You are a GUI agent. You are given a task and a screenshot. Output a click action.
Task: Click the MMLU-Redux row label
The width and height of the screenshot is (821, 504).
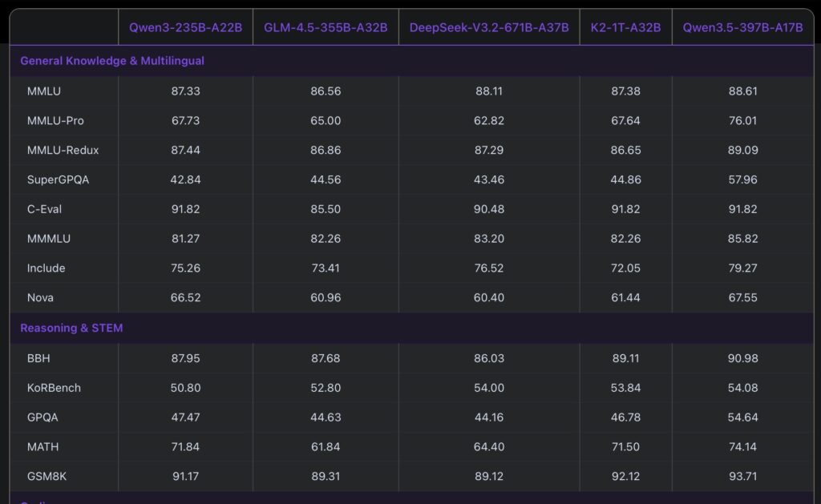[63, 150]
